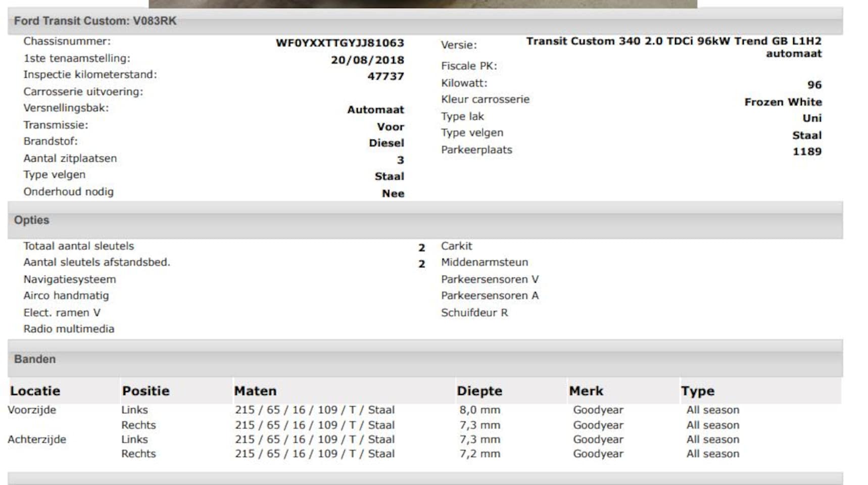Click the Merk column header

[x=586, y=391]
